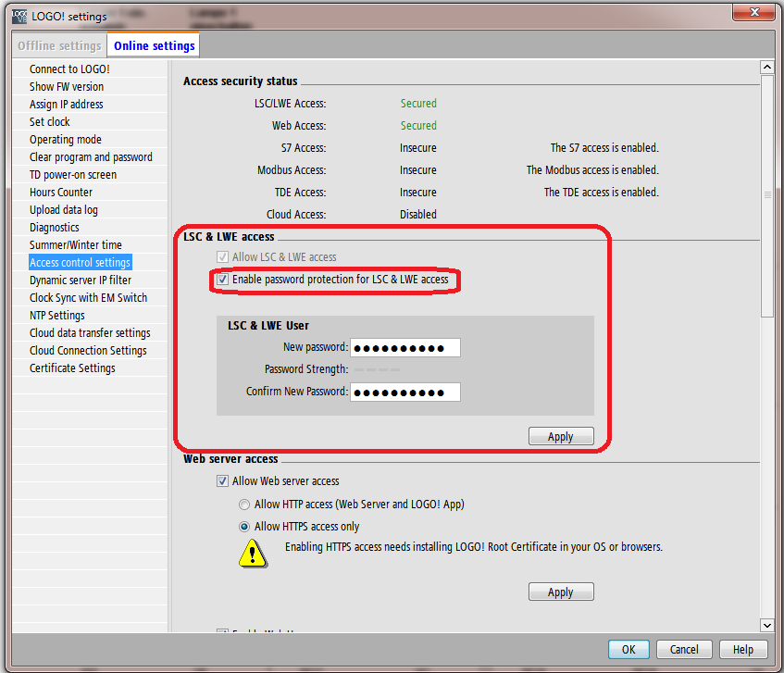Select Cloud data transfer settings

[90, 332]
